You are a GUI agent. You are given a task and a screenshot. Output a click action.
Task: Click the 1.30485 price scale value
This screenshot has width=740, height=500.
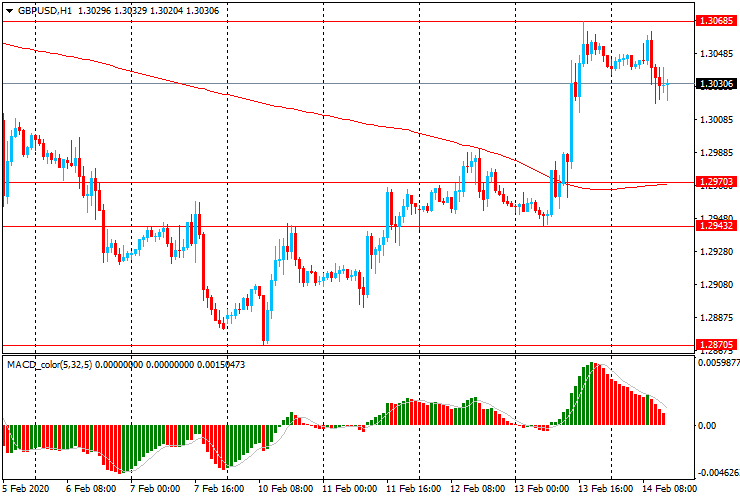point(716,53)
